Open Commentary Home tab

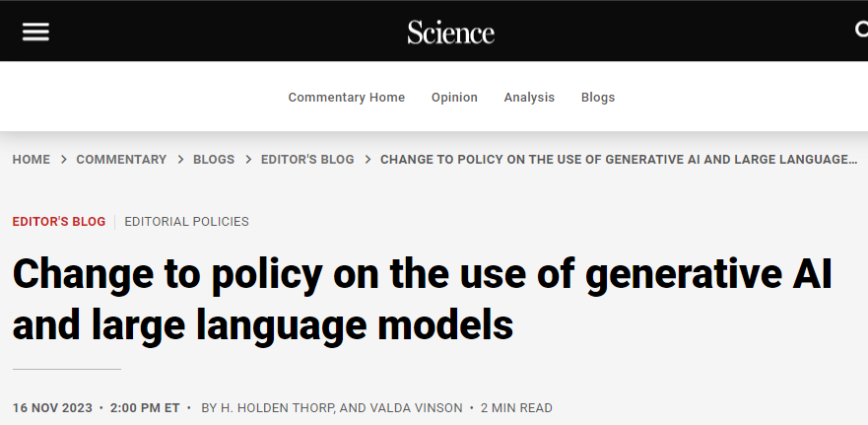347,97
